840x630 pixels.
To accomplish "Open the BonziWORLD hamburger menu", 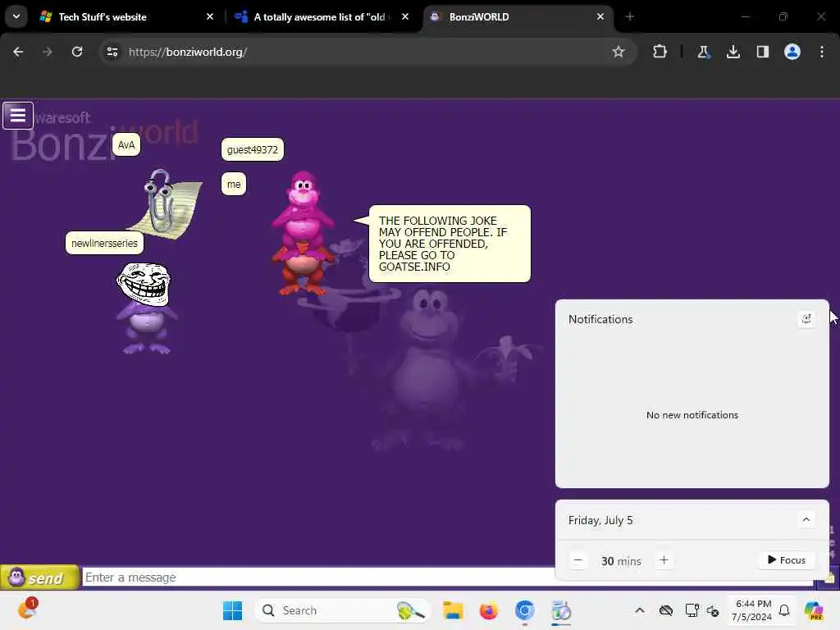I will (18, 115).
